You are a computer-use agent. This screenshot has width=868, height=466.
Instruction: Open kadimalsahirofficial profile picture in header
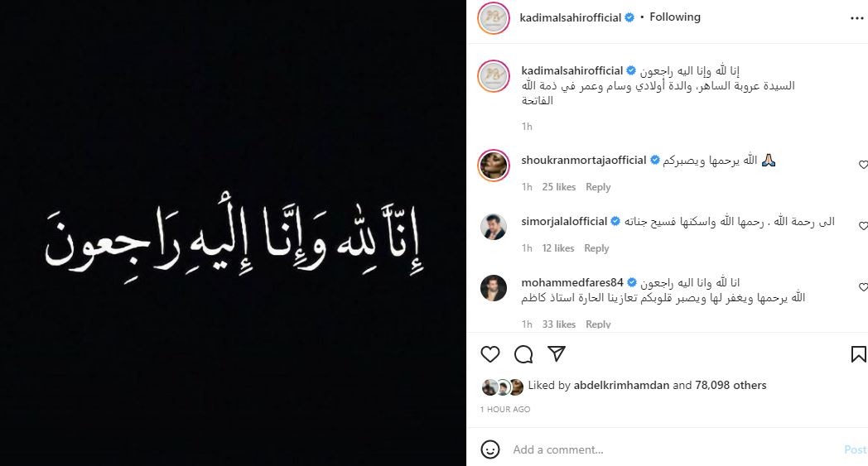[x=494, y=17]
